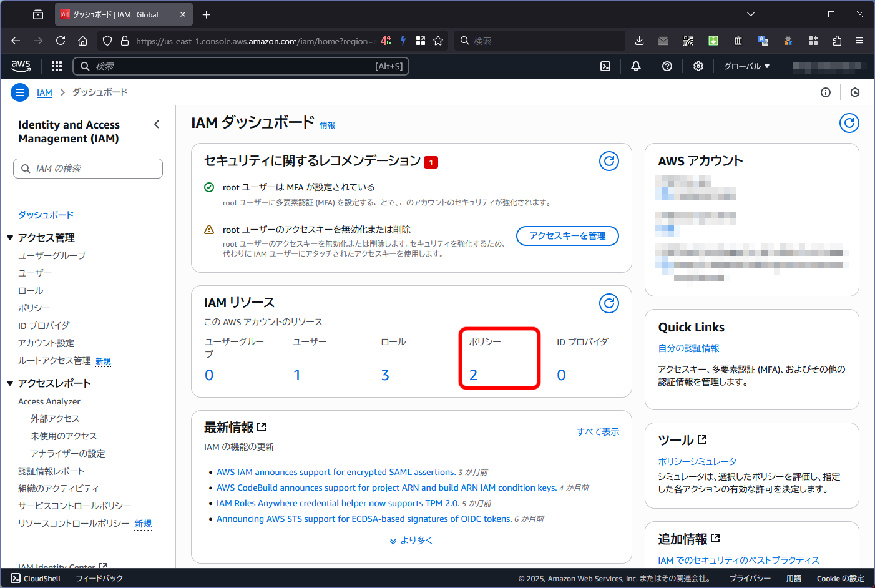Focus the IAM の検索 sidebar field
This screenshot has width=875, height=588.
click(x=88, y=169)
